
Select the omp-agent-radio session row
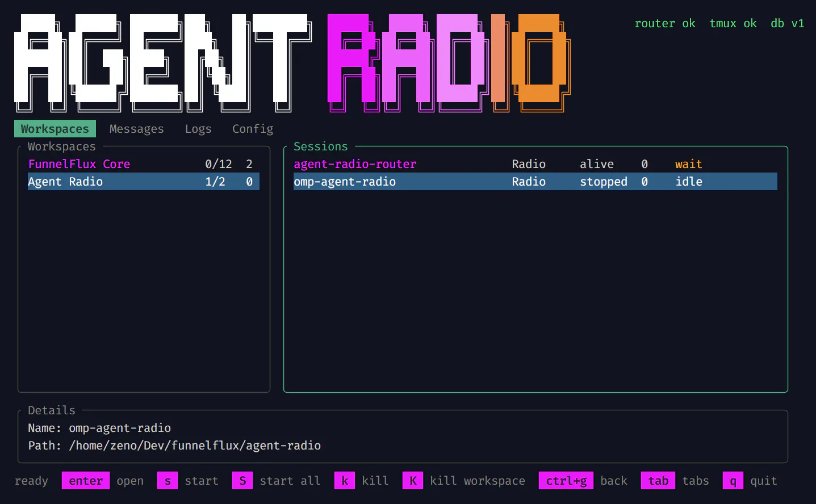pos(535,182)
